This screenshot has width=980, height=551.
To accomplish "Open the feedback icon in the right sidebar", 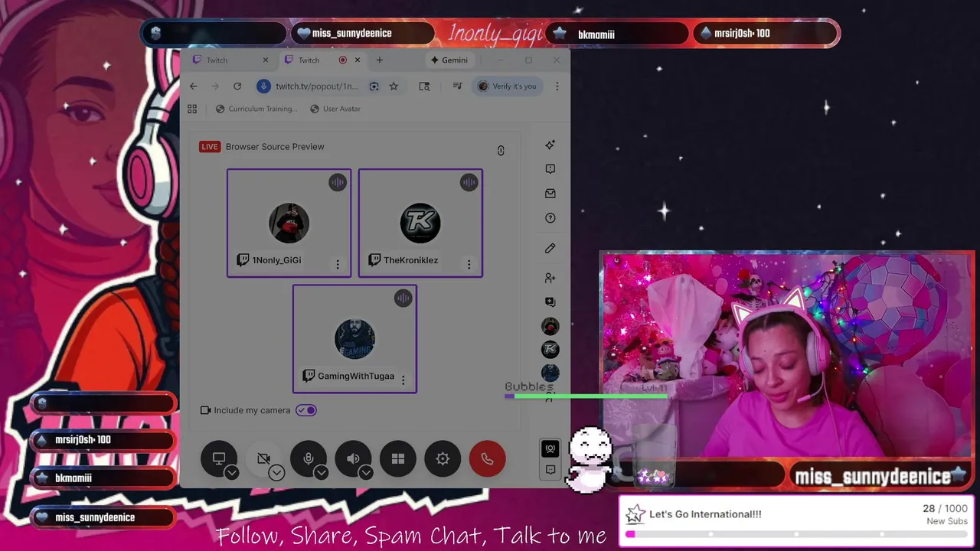I will click(x=550, y=169).
